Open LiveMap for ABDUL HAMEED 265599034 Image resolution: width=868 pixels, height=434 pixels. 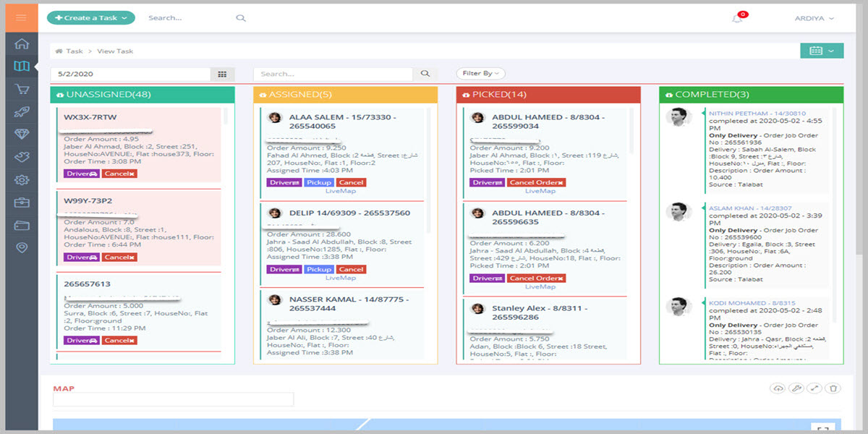tap(540, 191)
